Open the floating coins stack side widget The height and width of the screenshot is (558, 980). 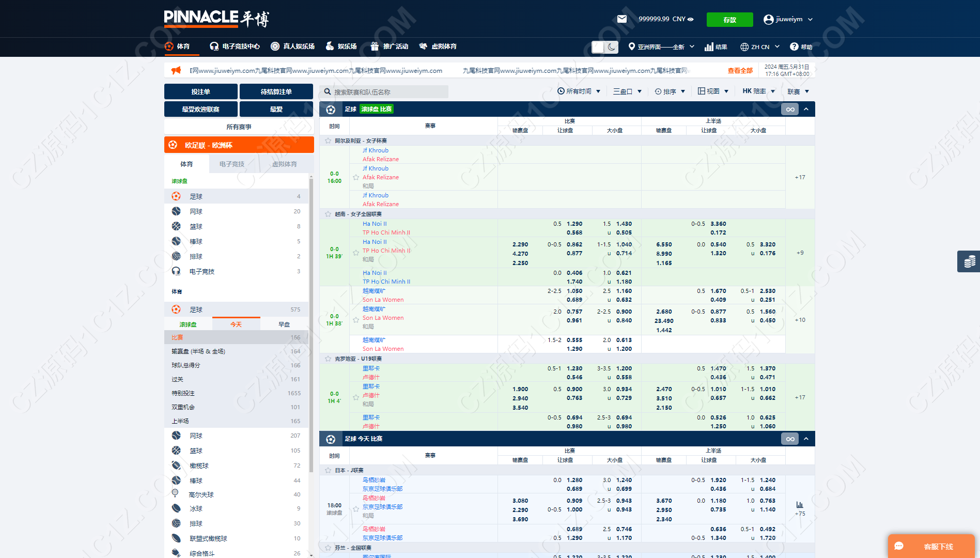pyautogui.click(x=969, y=261)
